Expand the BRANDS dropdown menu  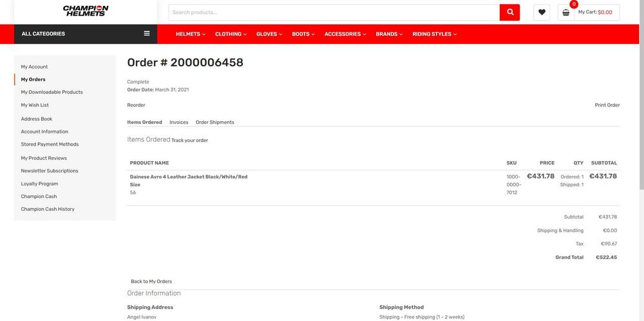pos(389,34)
